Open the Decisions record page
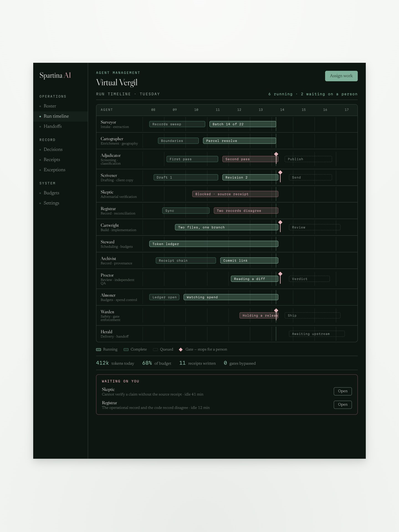 (53, 149)
